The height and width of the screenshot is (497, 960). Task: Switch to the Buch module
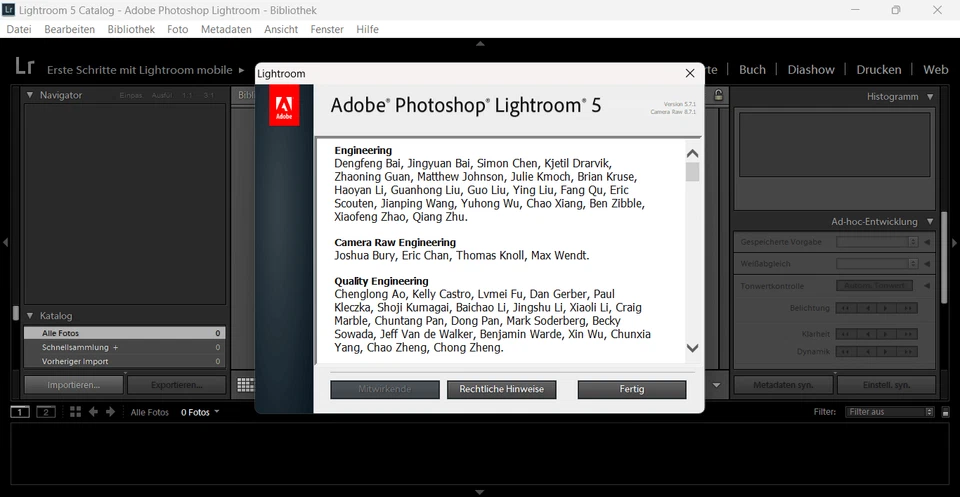(752, 70)
